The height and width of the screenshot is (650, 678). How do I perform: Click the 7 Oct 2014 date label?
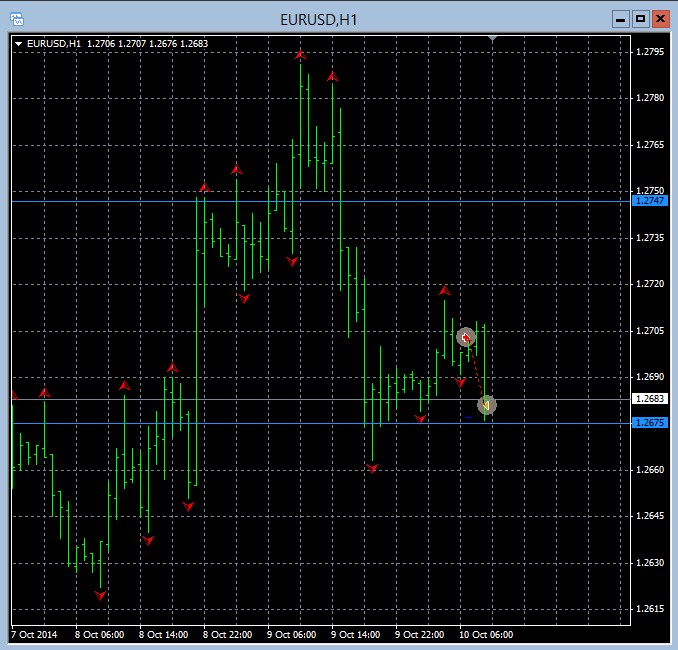(32, 634)
